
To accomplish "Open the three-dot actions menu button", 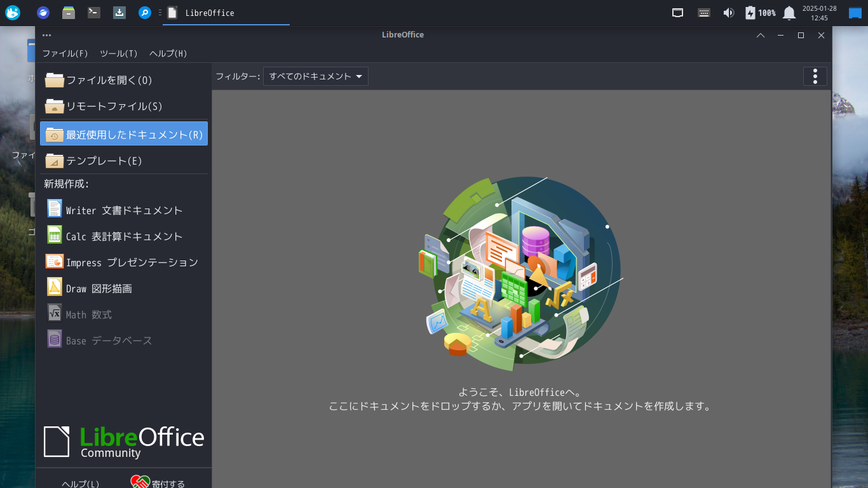I will [x=815, y=76].
